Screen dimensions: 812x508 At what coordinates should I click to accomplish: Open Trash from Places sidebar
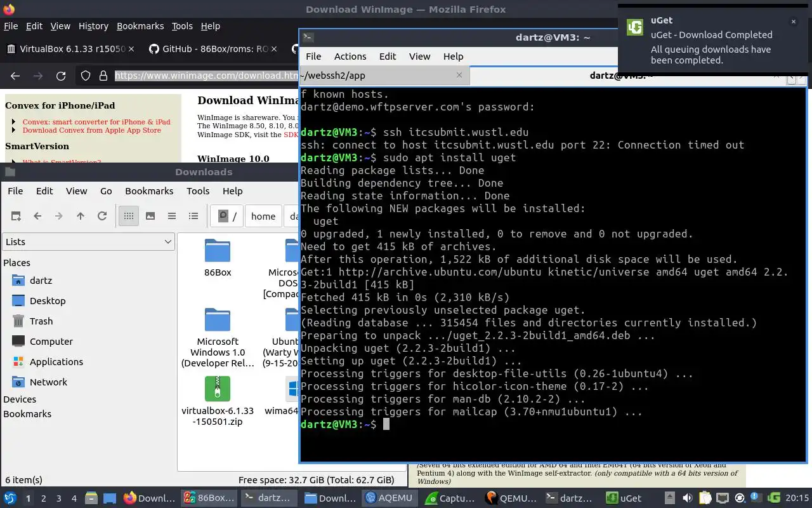pos(41,321)
